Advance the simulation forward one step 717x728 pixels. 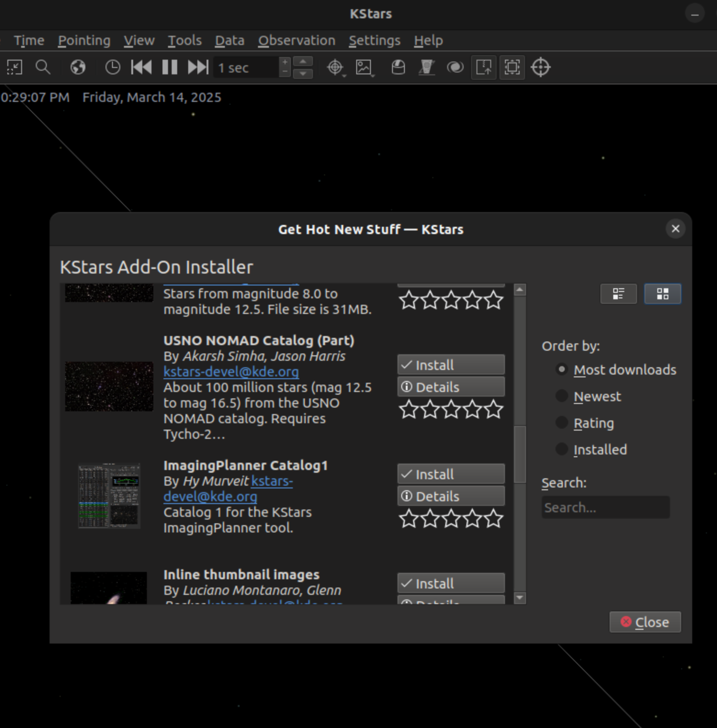(198, 67)
